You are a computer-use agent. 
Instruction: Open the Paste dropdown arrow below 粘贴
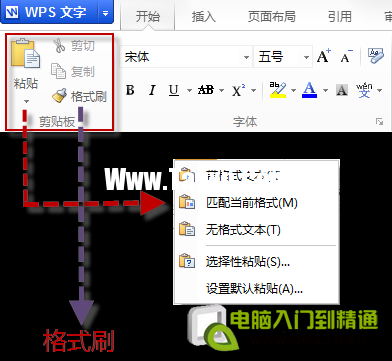(26, 101)
